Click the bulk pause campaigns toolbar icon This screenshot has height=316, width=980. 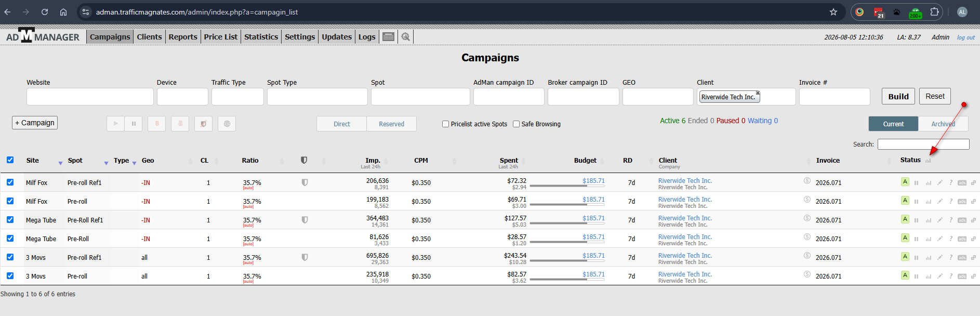(x=134, y=124)
